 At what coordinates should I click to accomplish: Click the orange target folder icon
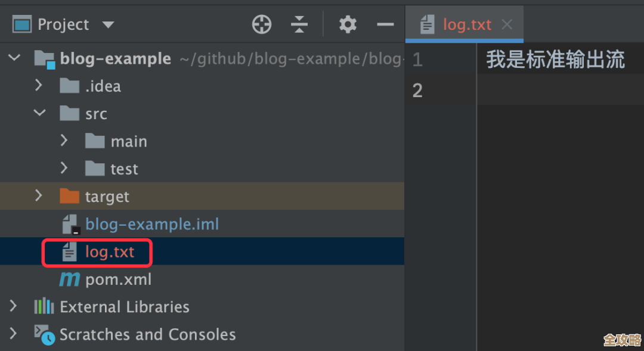[x=69, y=196]
